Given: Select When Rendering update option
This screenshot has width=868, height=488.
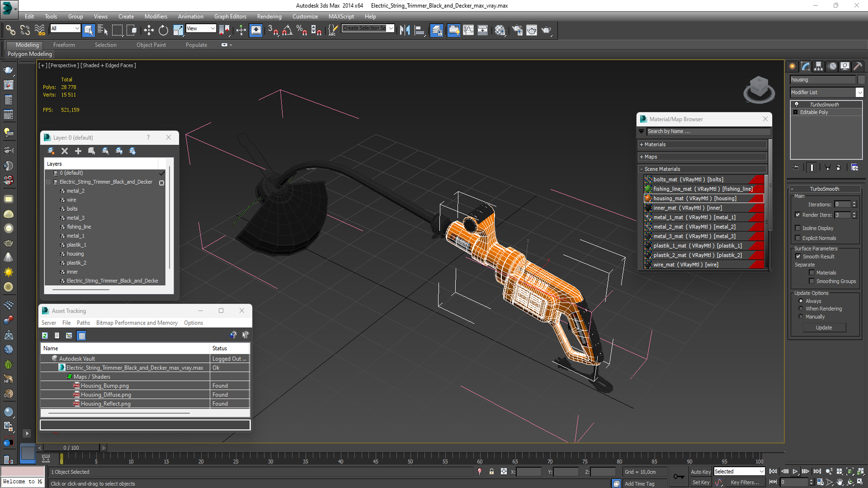Looking at the screenshot, I should point(801,309).
